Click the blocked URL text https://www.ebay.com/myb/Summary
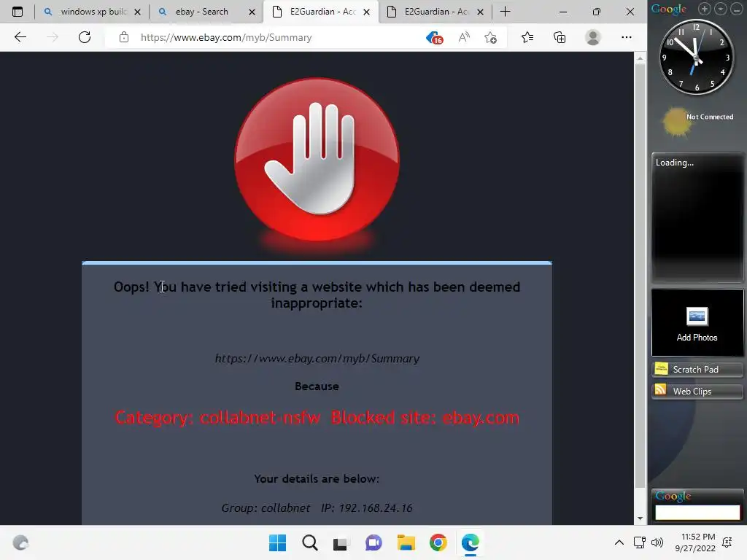 click(317, 358)
